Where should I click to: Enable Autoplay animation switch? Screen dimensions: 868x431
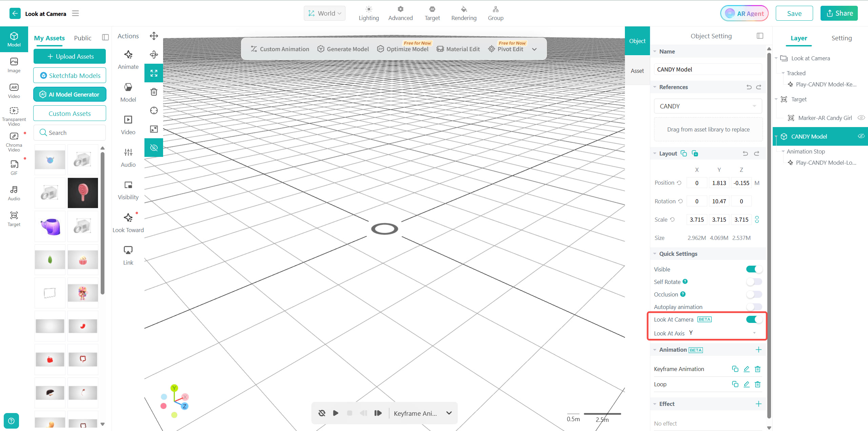point(754,307)
